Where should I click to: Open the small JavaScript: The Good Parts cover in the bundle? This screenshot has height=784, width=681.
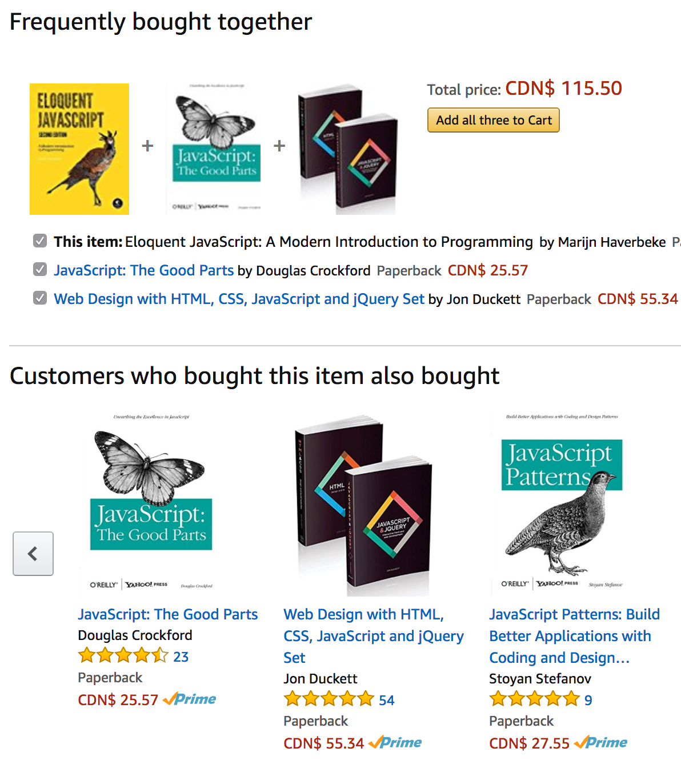[x=217, y=149]
